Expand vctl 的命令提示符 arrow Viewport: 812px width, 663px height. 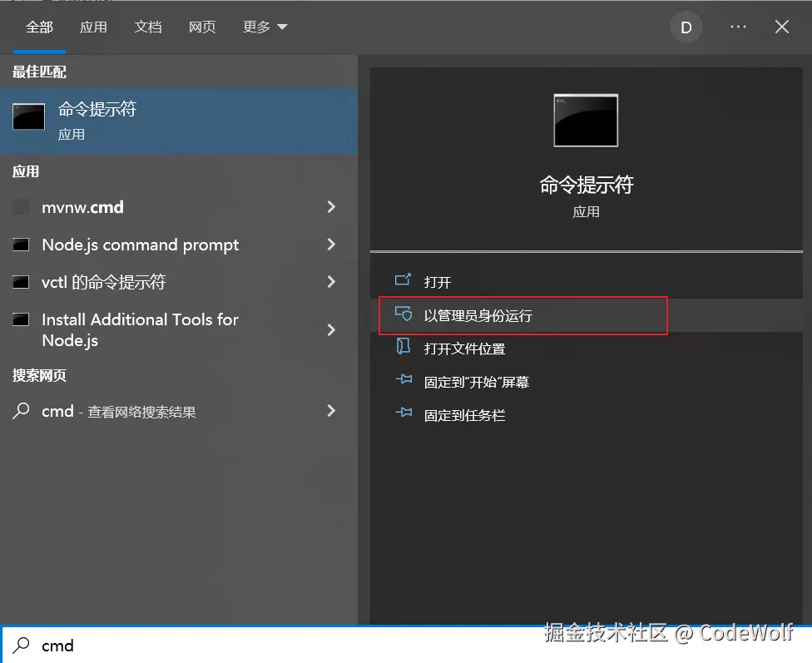331,282
